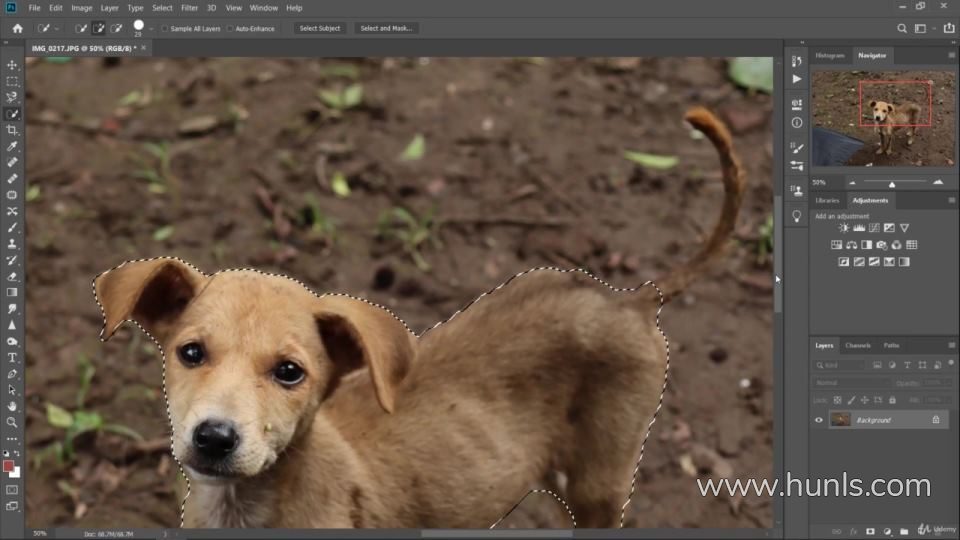Select the Move tool
Viewport: 960px width, 540px height.
[12, 65]
